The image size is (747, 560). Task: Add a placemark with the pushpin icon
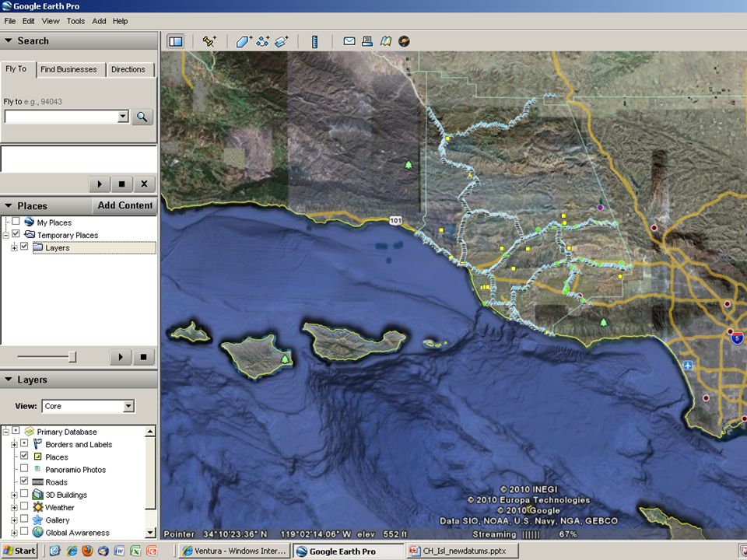pos(209,41)
